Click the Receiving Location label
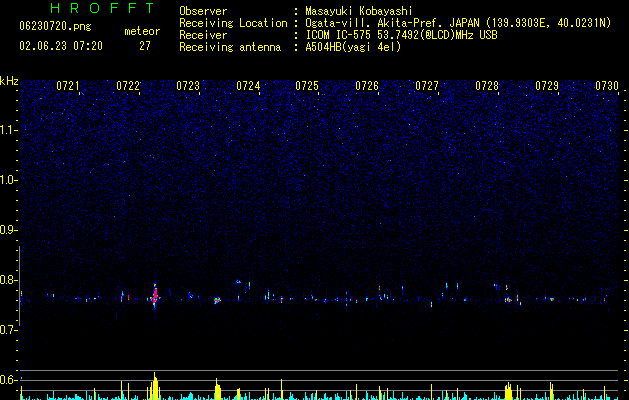 (x=233, y=23)
